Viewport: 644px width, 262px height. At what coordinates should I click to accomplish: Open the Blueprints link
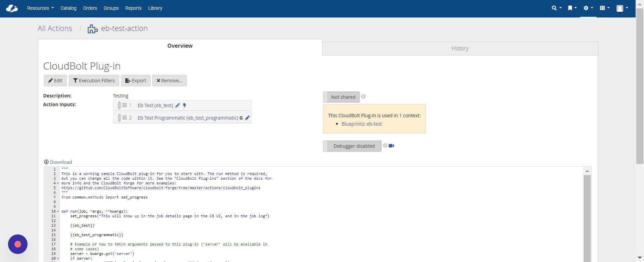coord(353,124)
